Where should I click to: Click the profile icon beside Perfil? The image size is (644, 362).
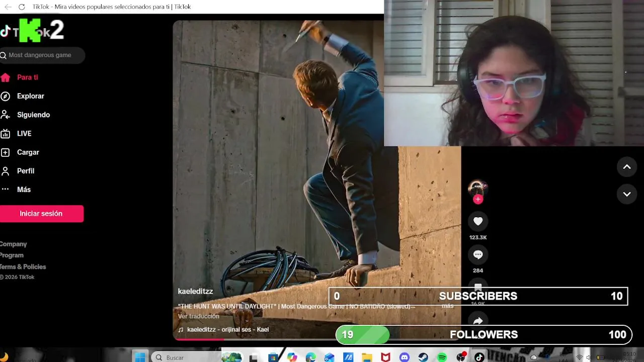click(x=6, y=171)
